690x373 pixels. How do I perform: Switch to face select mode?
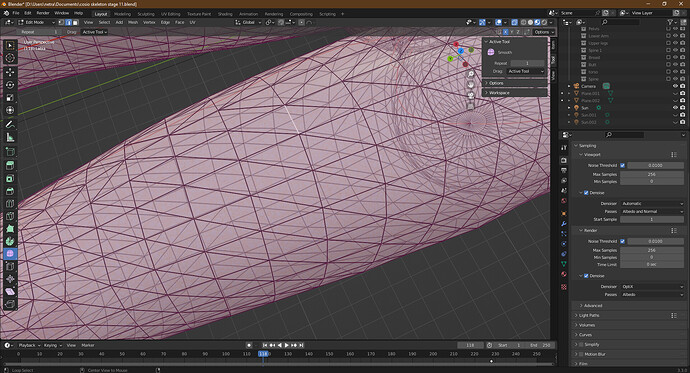click(x=75, y=22)
